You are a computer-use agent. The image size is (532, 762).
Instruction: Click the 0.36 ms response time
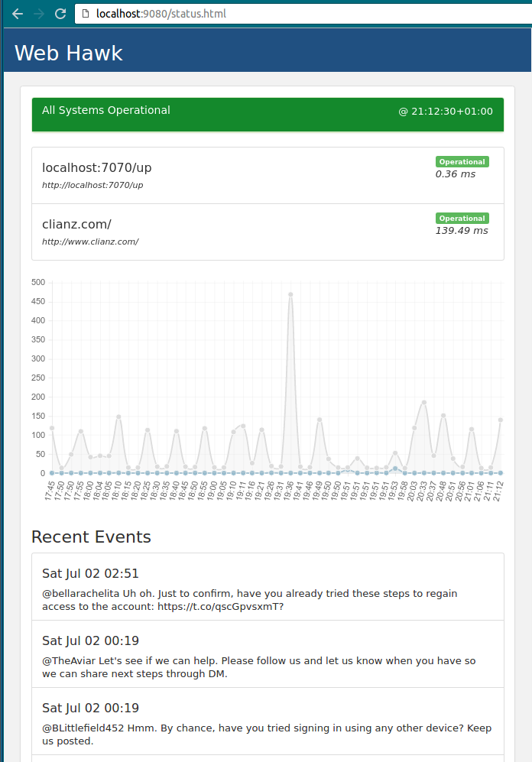point(456,174)
